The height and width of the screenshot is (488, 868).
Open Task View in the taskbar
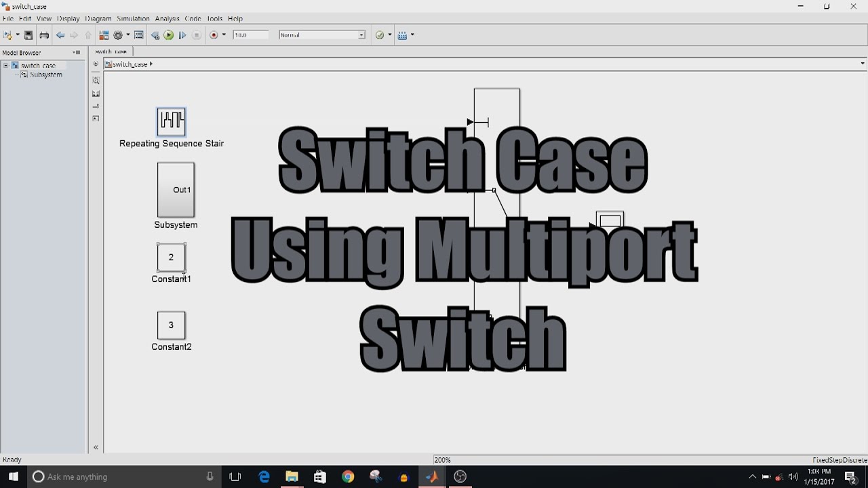tap(235, 476)
